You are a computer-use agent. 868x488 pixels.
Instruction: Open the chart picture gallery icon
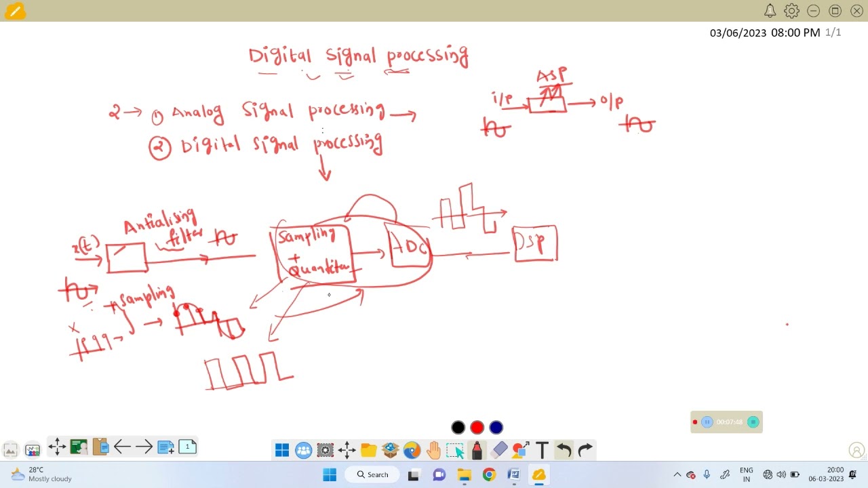tap(33, 449)
